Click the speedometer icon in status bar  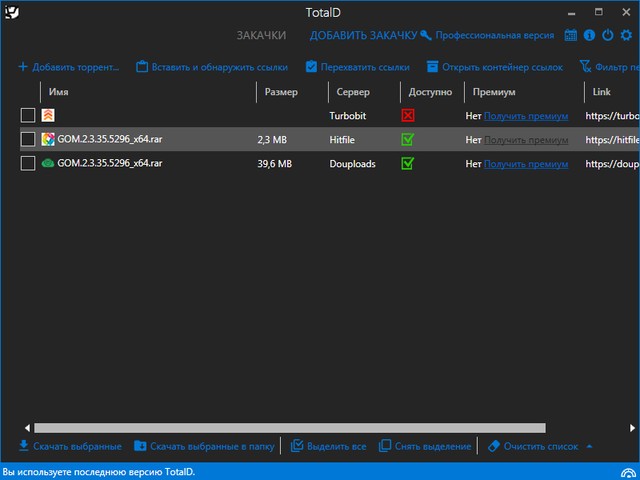coord(628,471)
